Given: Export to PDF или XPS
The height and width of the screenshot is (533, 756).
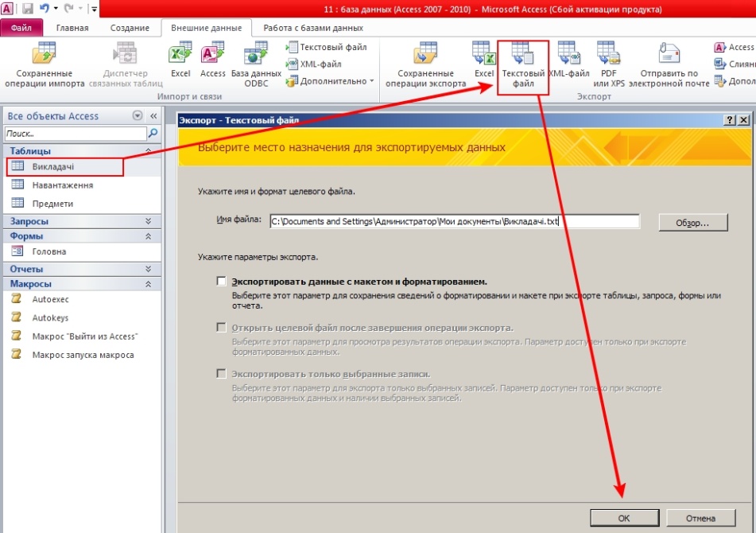Looking at the screenshot, I should point(608,64).
